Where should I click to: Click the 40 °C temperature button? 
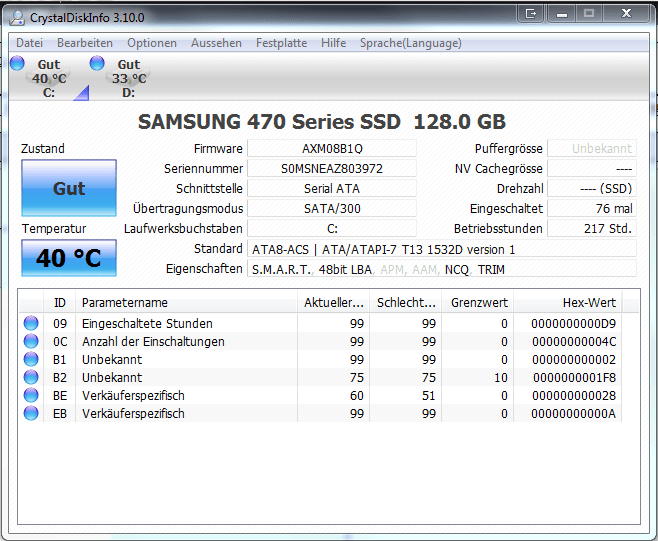pyautogui.click(x=69, y=258)
